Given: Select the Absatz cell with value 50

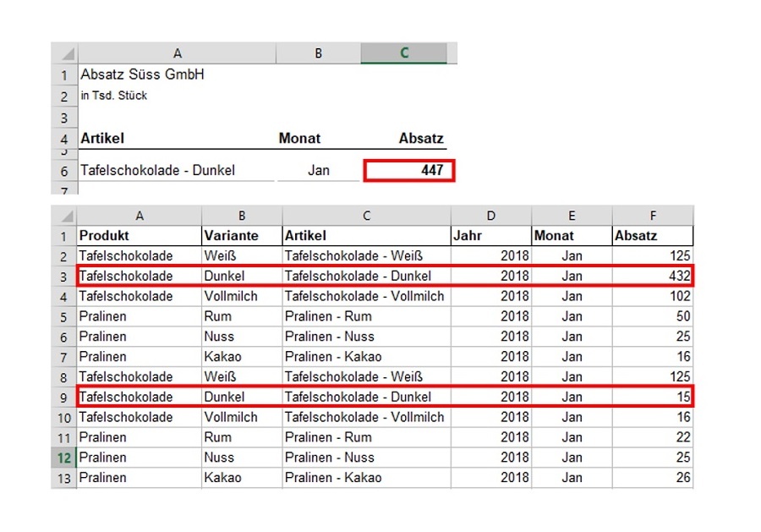Looking at the screenshot, I should [652, 316].
